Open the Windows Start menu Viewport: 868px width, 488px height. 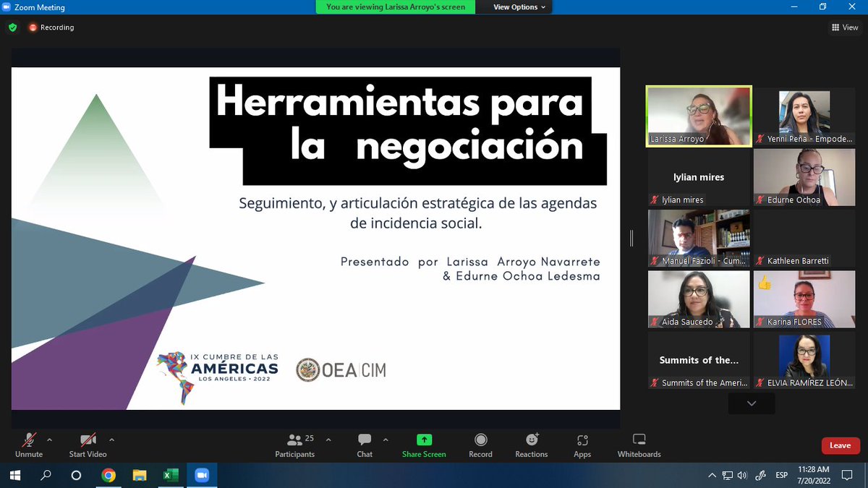(15, 475)
